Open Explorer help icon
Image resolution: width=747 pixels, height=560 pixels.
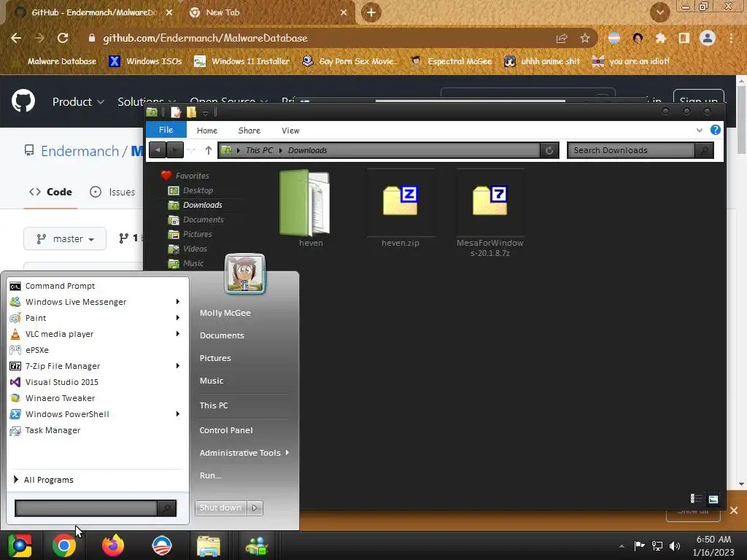(715, 130)
